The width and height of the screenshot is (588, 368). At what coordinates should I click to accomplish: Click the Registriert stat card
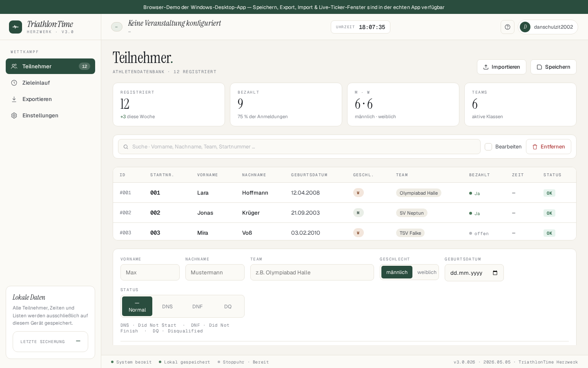coord(169,105)
